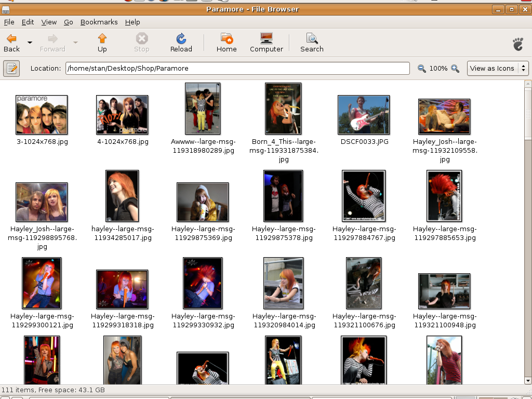Toggle text-based location entry button

[11, 68]
